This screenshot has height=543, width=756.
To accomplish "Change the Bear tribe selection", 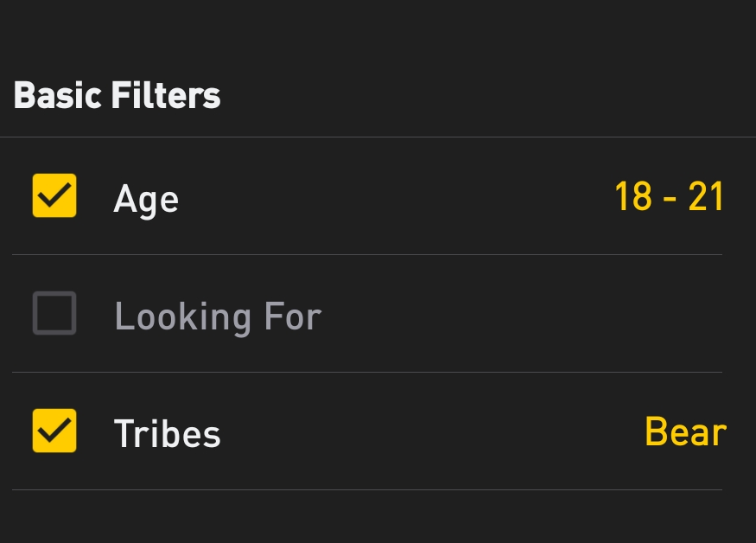I will [x=685, y=431].
